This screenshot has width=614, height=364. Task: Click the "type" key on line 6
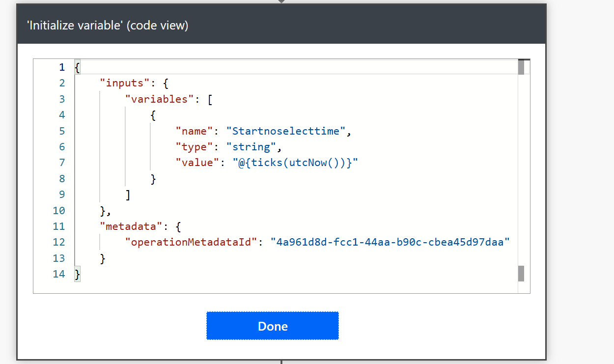[195, 147]
